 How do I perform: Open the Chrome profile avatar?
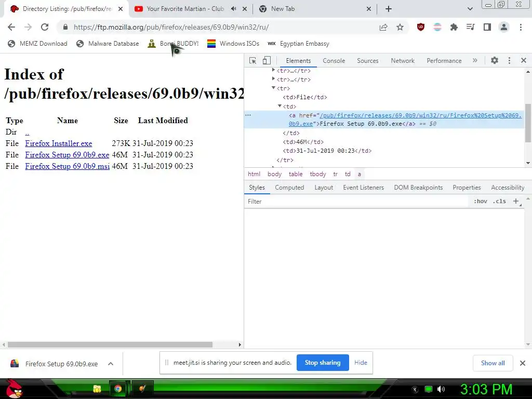[504, 27]
